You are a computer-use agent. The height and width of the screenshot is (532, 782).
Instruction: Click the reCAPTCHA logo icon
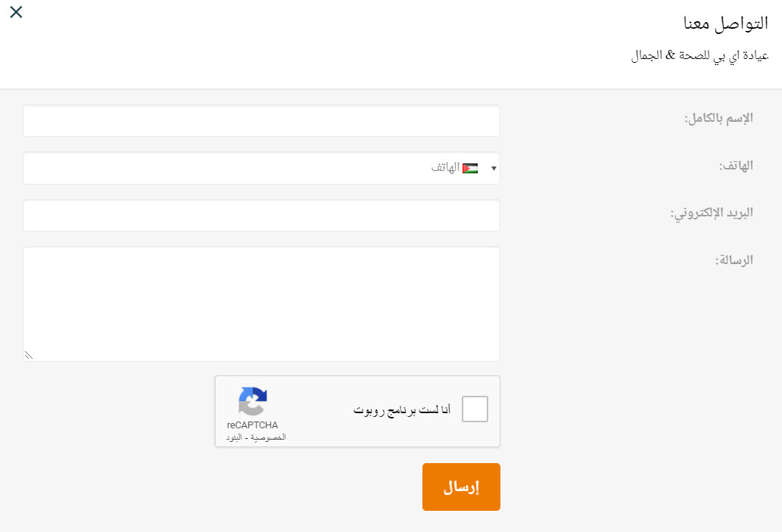point(253,401)
